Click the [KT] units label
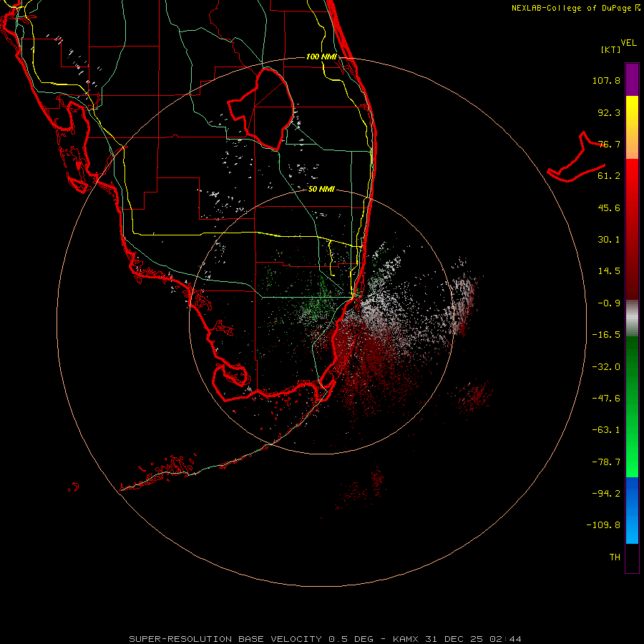Viewport: 644px width, 644px height. pos(611,49)
